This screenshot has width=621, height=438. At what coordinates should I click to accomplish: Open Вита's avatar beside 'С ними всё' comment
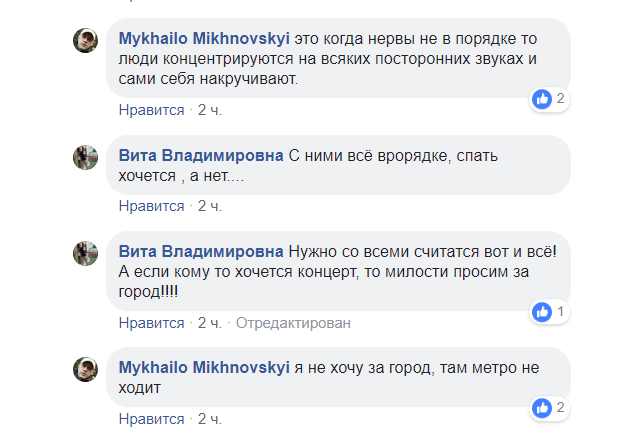tap(85, 157)
